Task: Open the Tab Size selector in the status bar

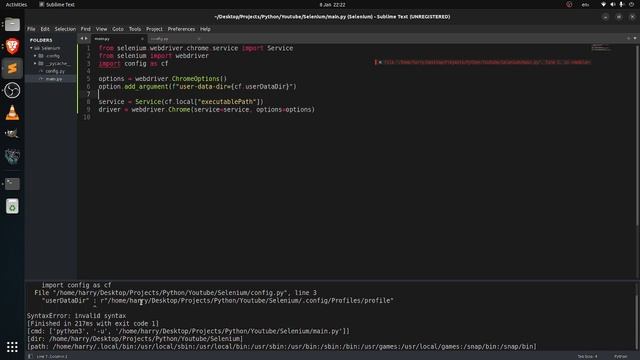Action: 587,356
